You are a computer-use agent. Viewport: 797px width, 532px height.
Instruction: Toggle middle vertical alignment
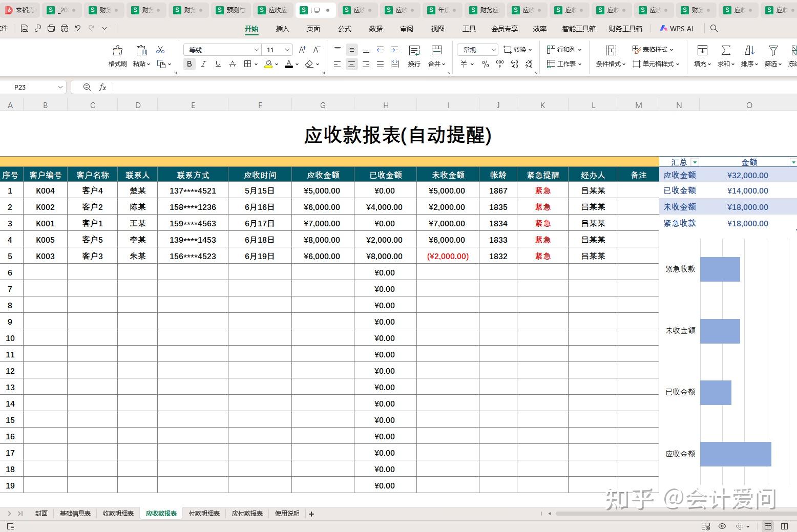coord(351,50)
